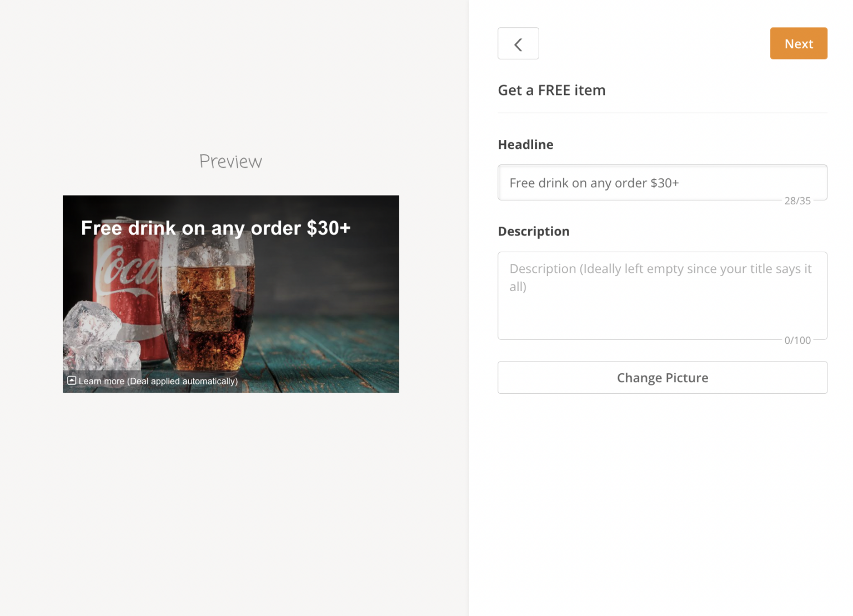
Task: Click the Get a FREE item heading
Action: (551, 90)
